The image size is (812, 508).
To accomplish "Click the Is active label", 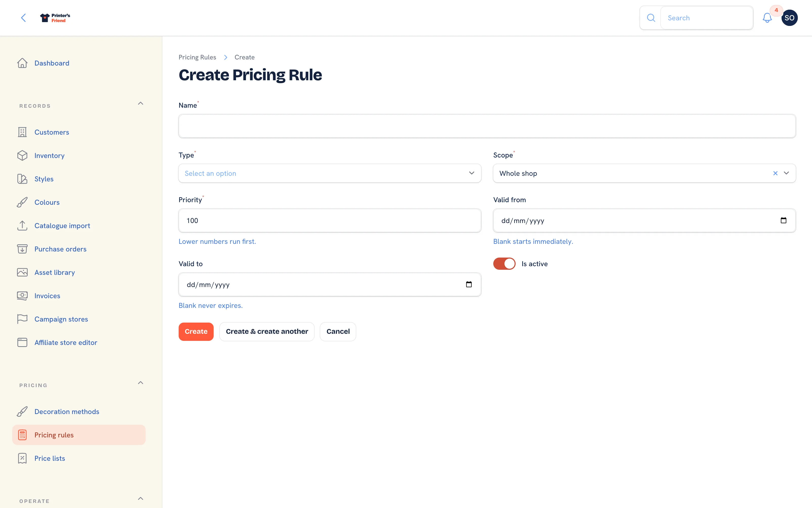I will coord(534,264).
